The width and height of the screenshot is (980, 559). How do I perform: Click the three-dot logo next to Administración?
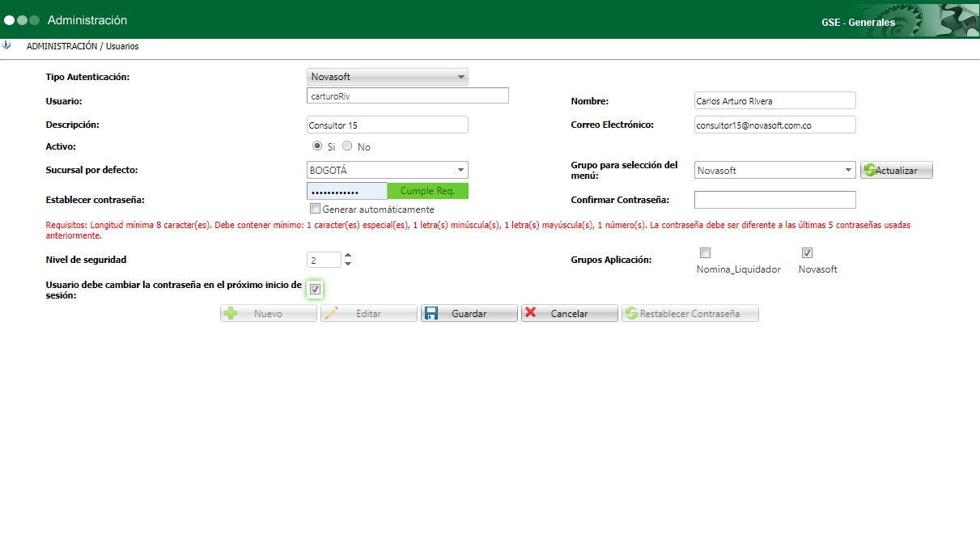tap(22, 20)
